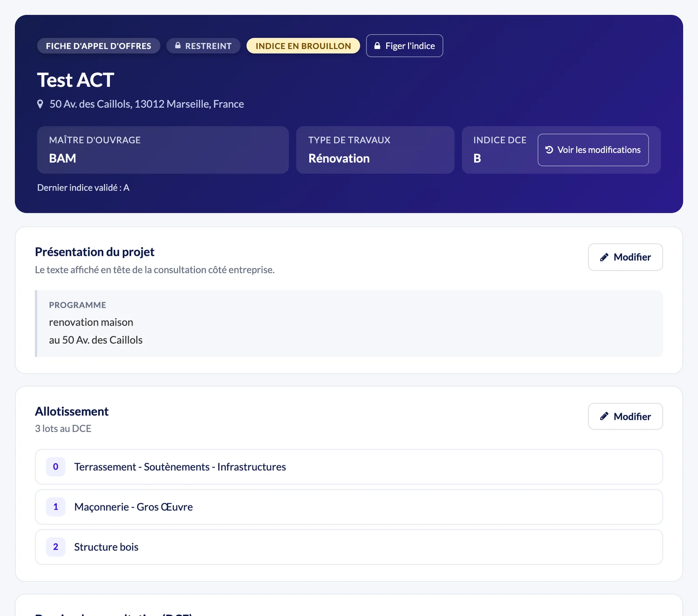Click the 3 lots au DCE subtitle

63,429
